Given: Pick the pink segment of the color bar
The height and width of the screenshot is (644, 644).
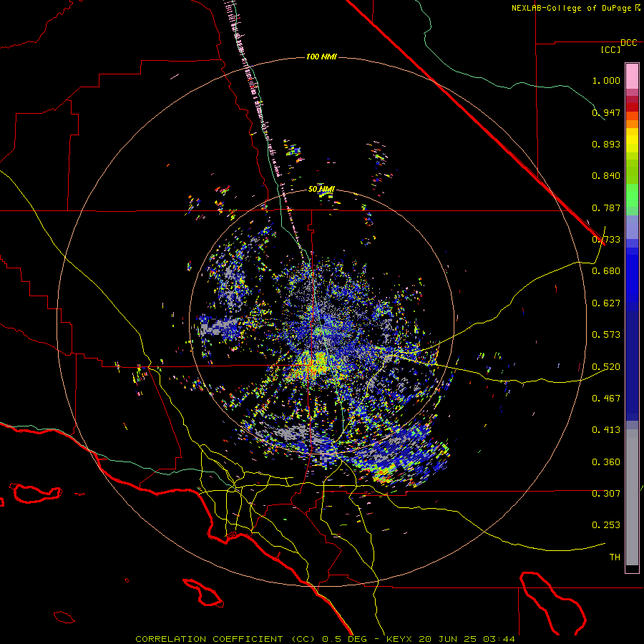Looking at the screenshot, I should 632,76.
